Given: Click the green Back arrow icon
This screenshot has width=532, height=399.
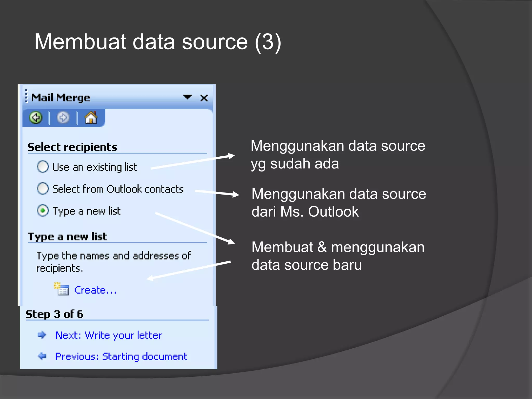Looking at the screenshot, I should (x=36, y=118).
